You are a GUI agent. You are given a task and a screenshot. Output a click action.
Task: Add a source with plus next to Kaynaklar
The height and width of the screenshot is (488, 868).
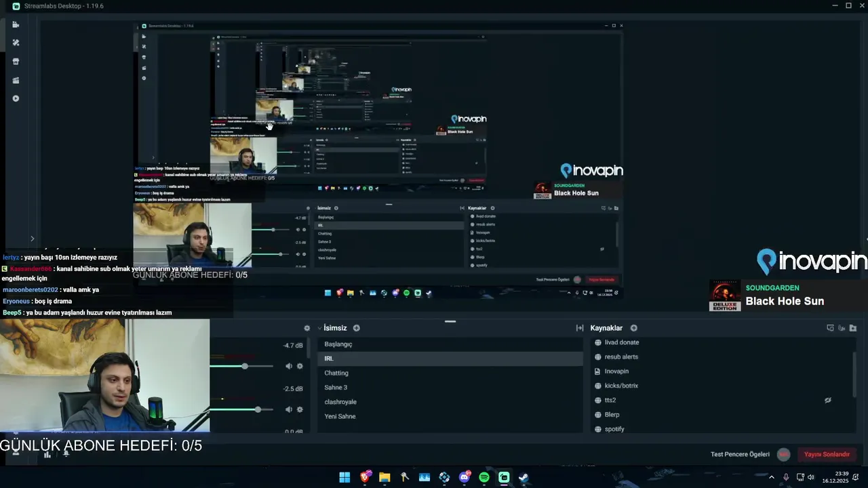(634, 328)
